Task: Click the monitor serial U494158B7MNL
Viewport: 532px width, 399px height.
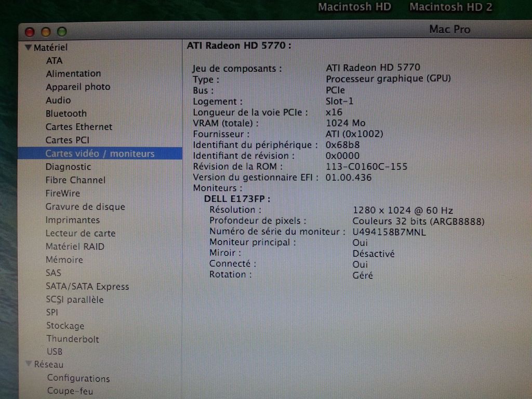Action: pyautogui.click(x=389, y=232)
